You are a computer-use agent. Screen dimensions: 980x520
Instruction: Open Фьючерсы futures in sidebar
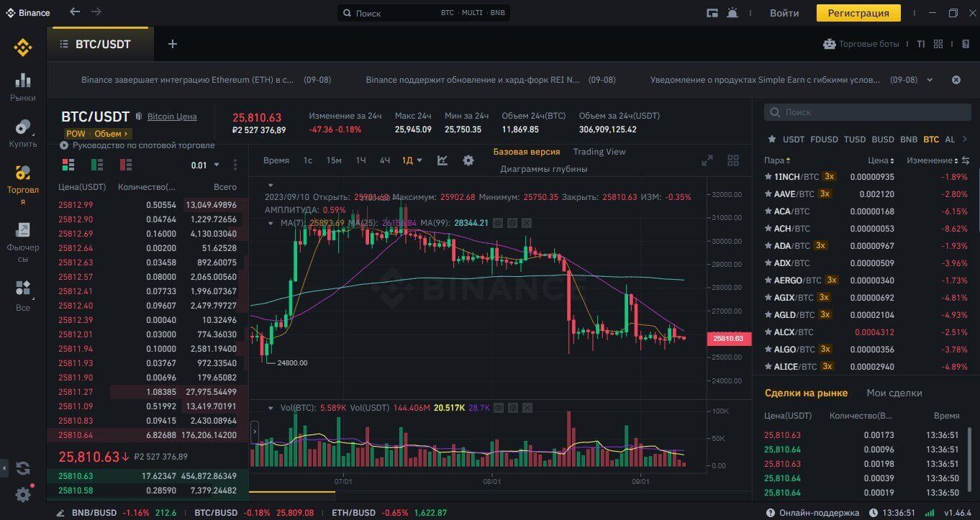point(23,242)
